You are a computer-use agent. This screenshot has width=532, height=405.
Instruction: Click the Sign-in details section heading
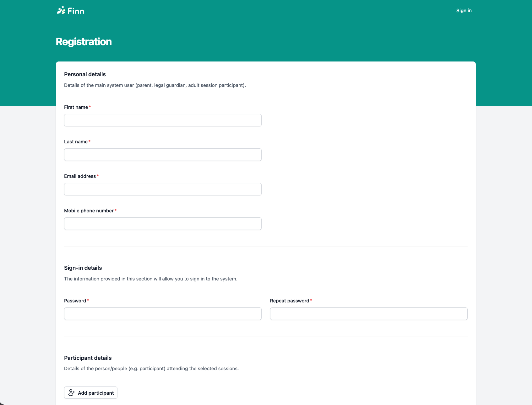83,268
